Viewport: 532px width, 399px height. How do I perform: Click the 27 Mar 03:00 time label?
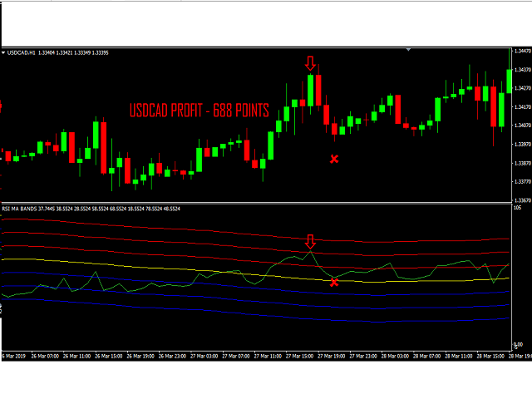[x=204, y=357]
